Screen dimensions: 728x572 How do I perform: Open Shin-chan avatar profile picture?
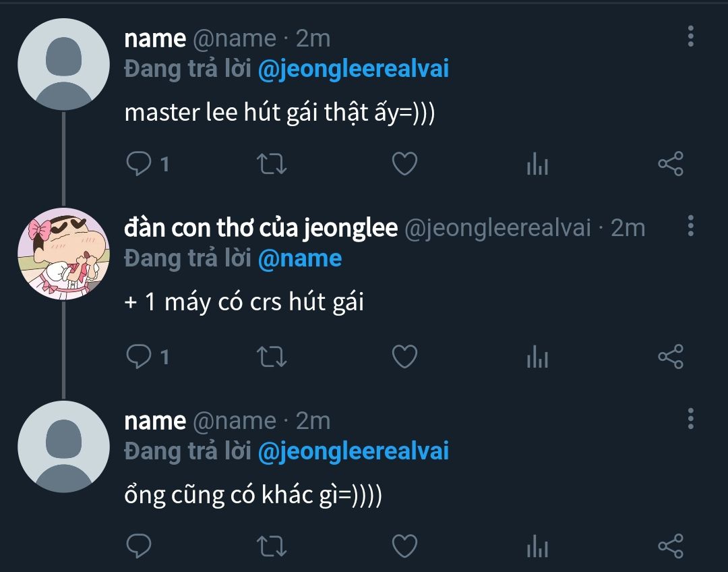point(63,254)
